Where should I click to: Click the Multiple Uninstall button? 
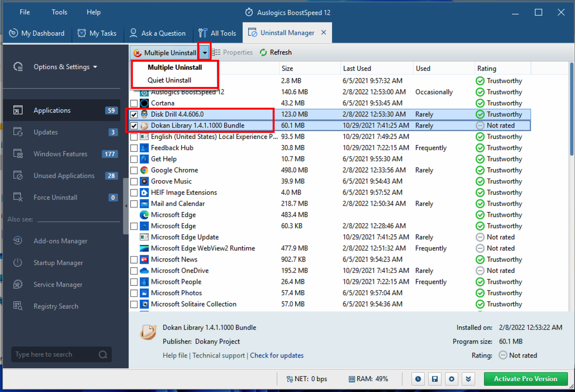point(165,53)
